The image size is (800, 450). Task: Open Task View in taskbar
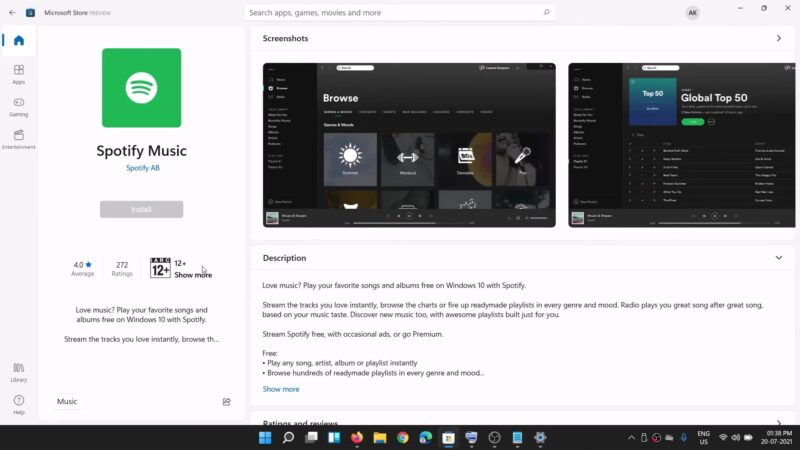311,438
